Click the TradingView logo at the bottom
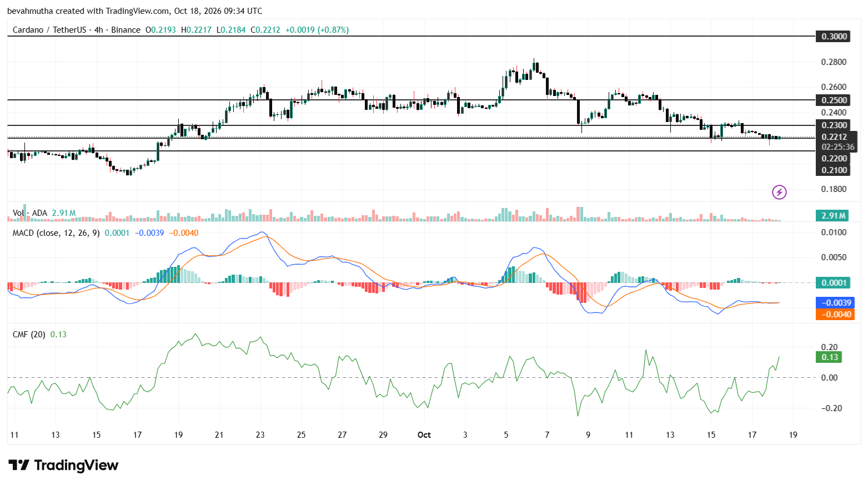Screen dimensions: 868x486 [63, 465]
